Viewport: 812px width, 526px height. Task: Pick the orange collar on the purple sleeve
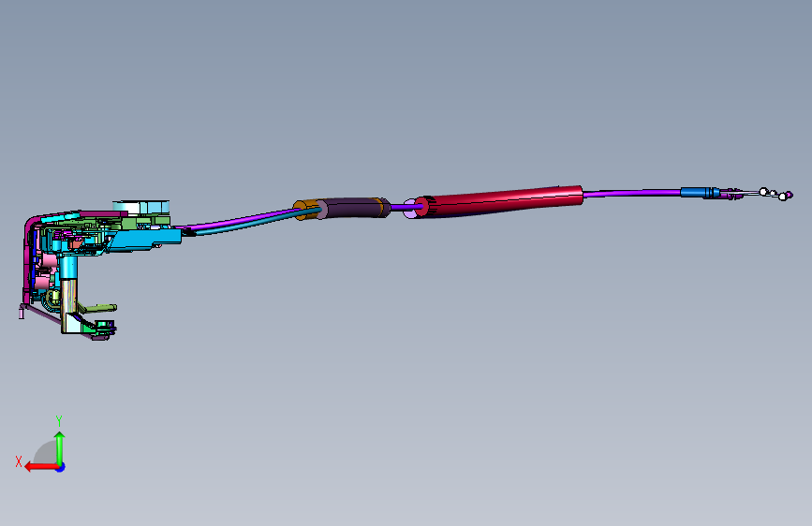(x=304, y=210)
